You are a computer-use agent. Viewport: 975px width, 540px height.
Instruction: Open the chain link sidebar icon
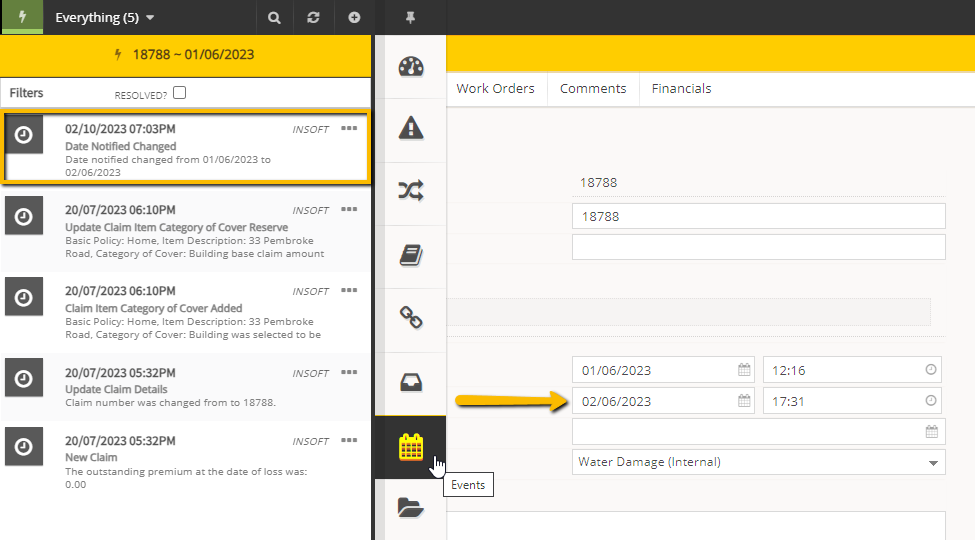tap(411, 318)
